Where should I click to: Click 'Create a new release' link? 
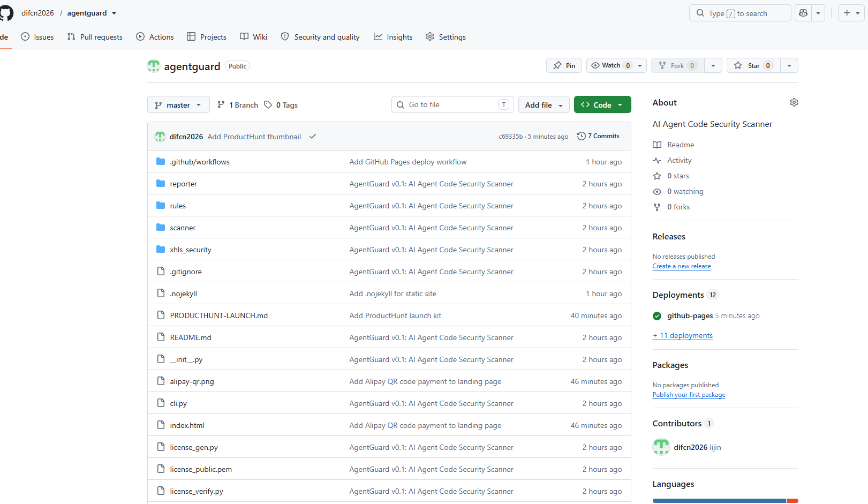point(682,266)
